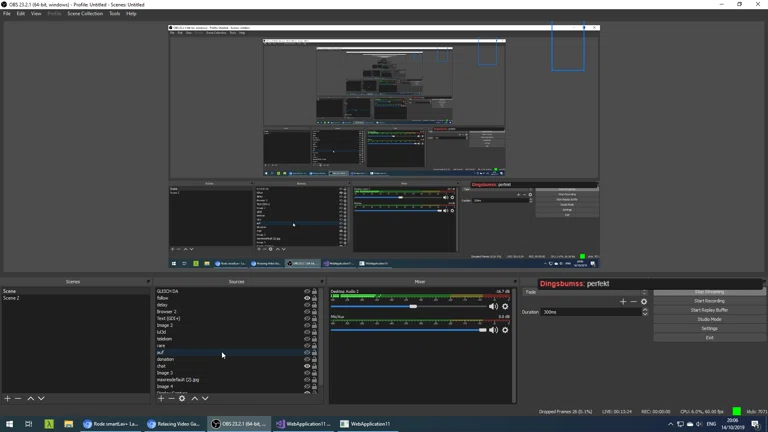Add a scene transition with plus icon
768x432 pixels.
coord(622,302)
